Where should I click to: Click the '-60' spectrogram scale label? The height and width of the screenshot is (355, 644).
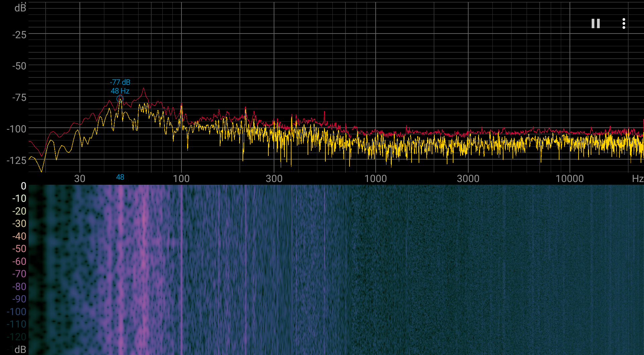pos(19,261)
